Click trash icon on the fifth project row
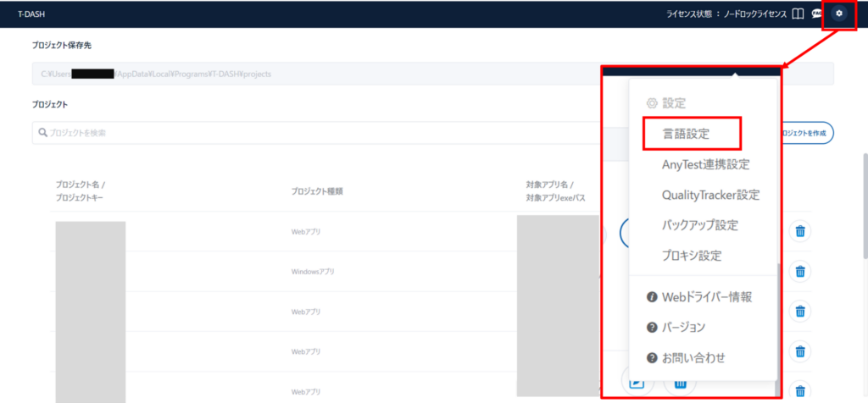The width and height of the screenshot is (868, 403). click(x=798, y=390)
